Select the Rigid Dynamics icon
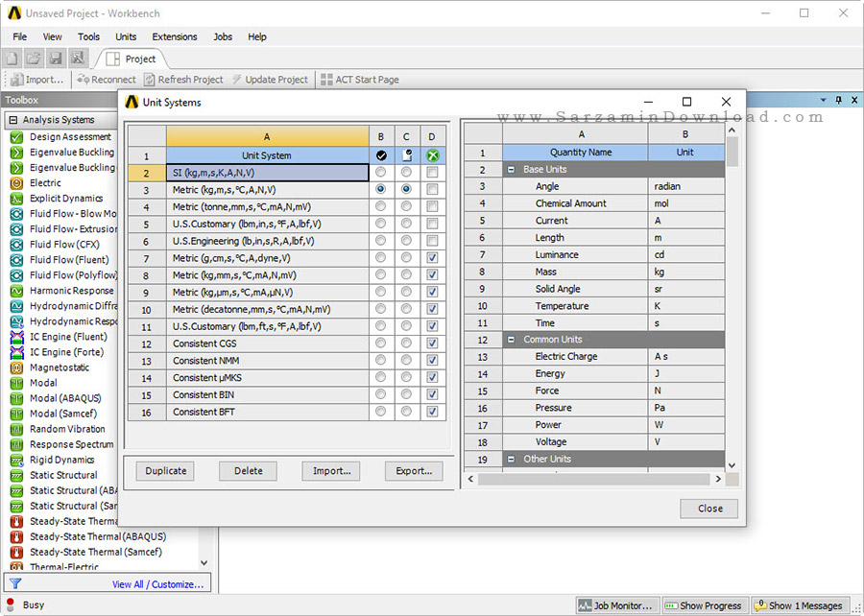This screenshot has height=616, width=864. click(x=16, y=461)
